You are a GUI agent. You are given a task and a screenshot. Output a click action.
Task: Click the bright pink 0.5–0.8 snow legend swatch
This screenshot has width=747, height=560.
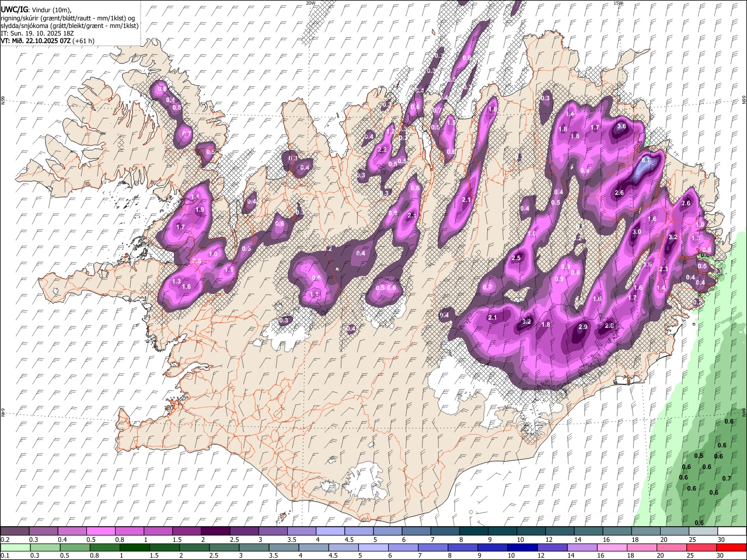click(x=100, y=531)
